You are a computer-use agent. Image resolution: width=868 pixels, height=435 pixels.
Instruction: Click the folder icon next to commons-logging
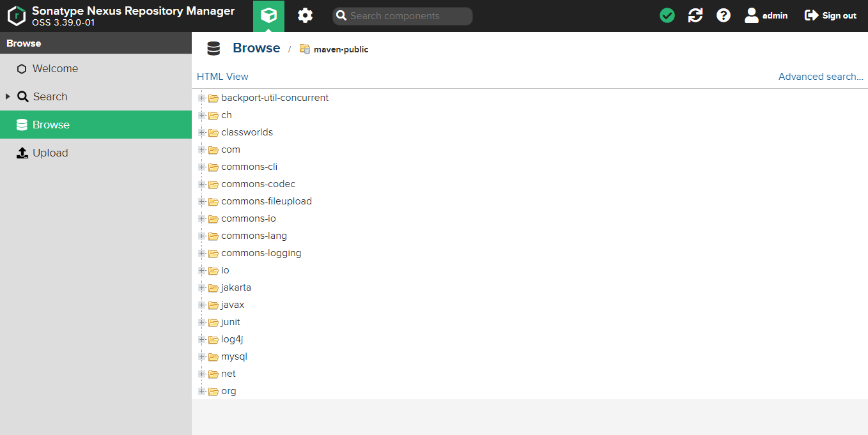213,253
